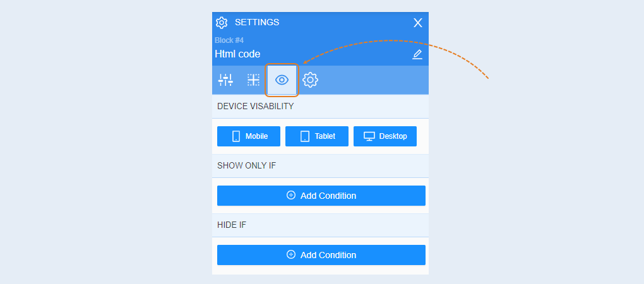Add Condition under SHOW ONLY IF
This screenshot has height=284, width=644.
click(321, 196)
